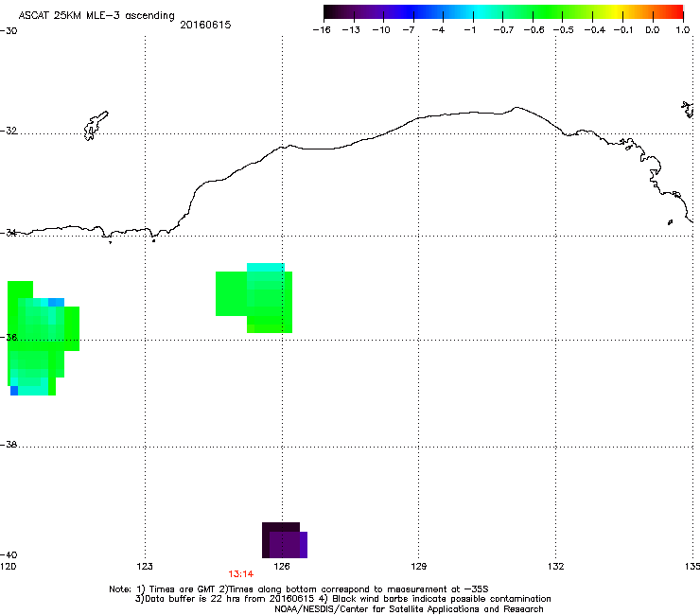Click the longitude 123 axis label

[145, 567]
